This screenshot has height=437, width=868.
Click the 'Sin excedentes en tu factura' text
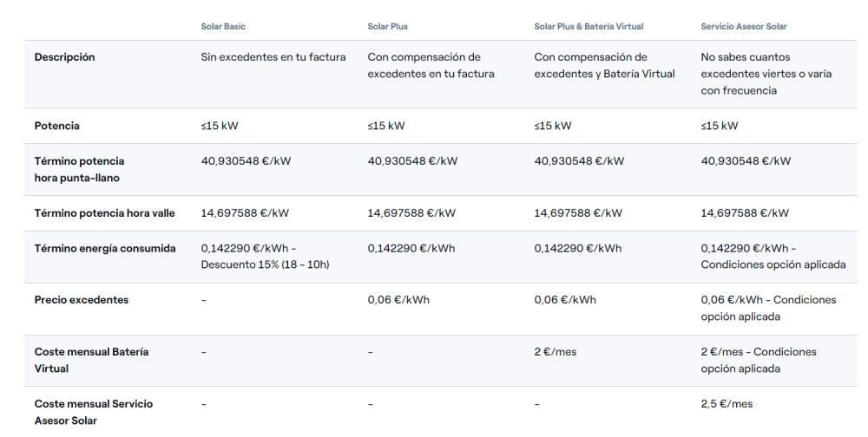click(x=273, y=57)
